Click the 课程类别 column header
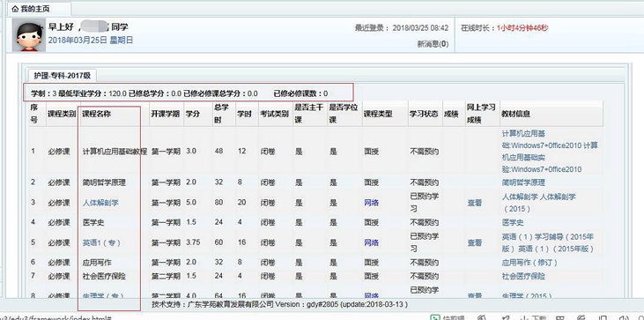The image size is (644, 320). (62, 114)
